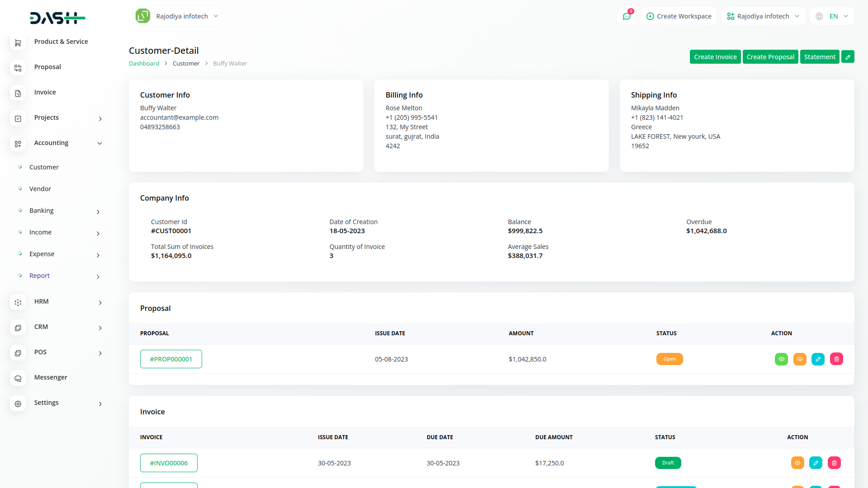868x488 pixels.
Task: Navigate to Dashboard via breadcrumb
Action: point(144,63)
